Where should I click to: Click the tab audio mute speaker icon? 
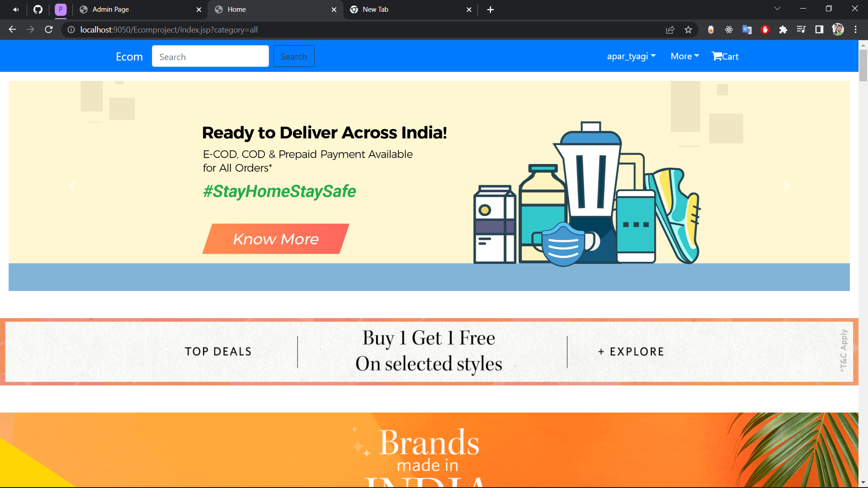pyautogui.click(x=16, y=9)
